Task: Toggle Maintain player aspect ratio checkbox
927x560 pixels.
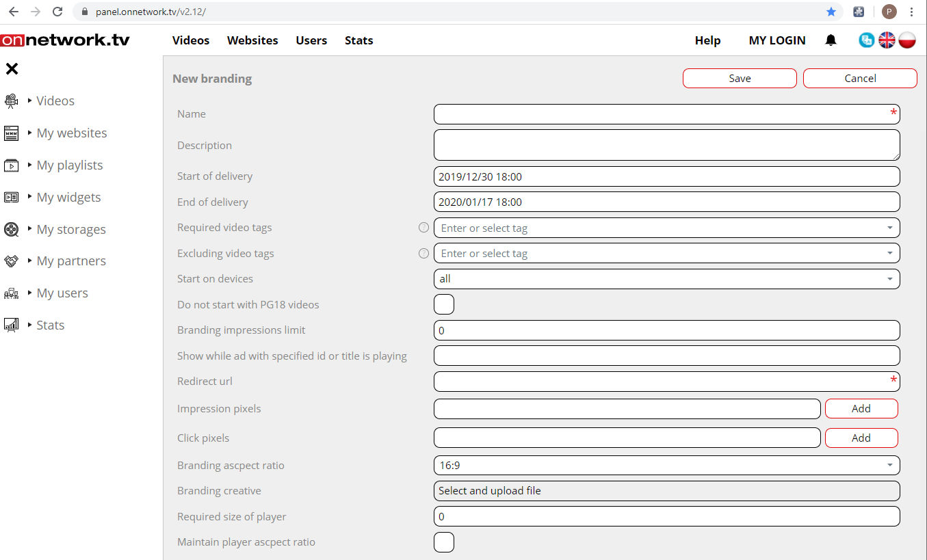Action: [x=444, y=542]
